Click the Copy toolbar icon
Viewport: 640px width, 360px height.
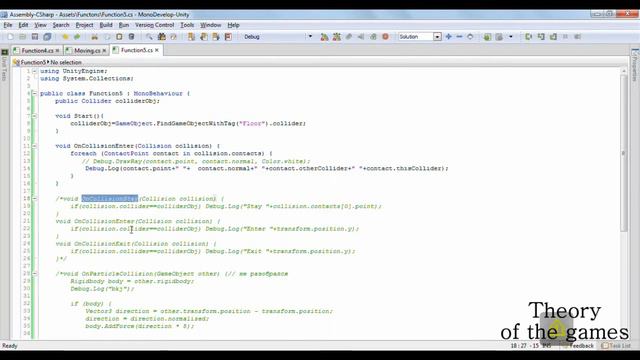(x=107, y=37)
